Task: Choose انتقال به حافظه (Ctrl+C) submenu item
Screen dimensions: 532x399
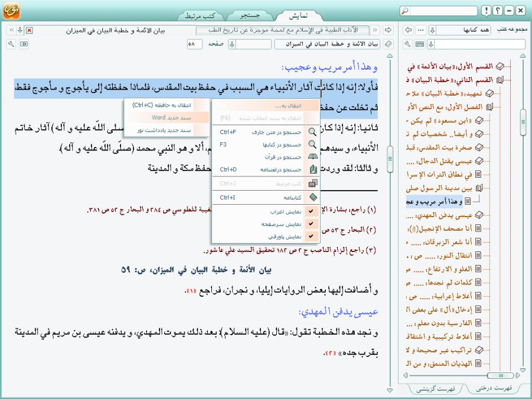Action: (x=167, y=105)
